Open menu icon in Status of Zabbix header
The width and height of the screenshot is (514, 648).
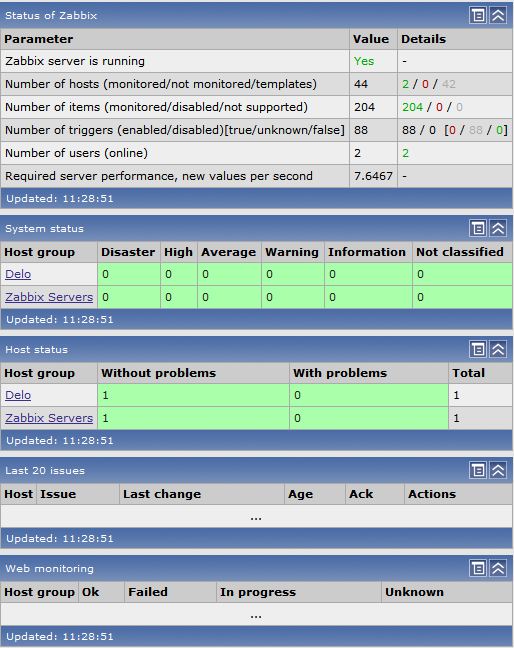(x=478, y=16)
